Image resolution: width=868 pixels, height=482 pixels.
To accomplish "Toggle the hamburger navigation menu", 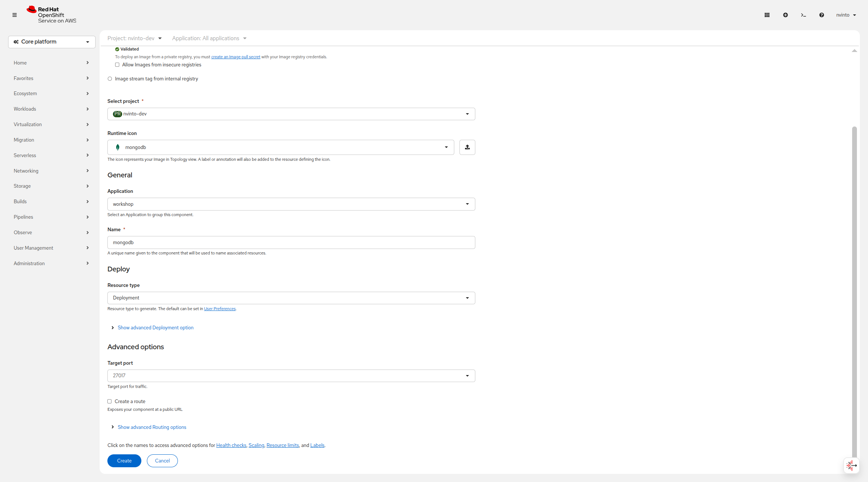I will (14, 15).
